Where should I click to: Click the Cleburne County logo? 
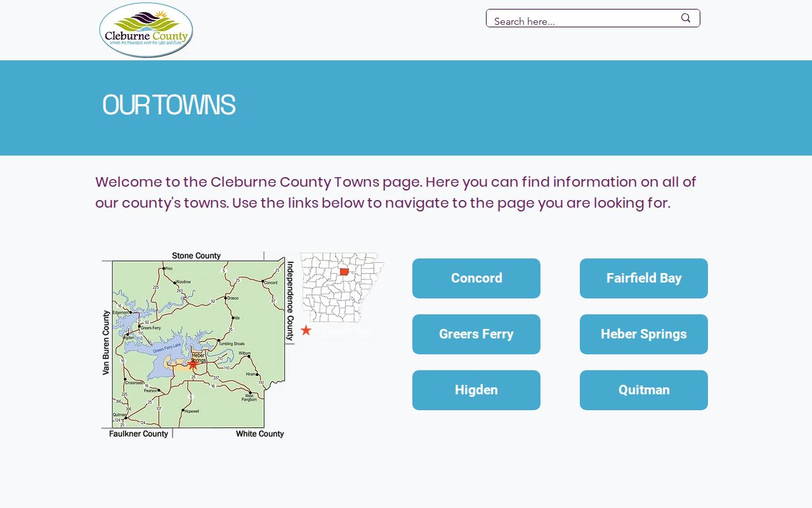coord(147,30)
